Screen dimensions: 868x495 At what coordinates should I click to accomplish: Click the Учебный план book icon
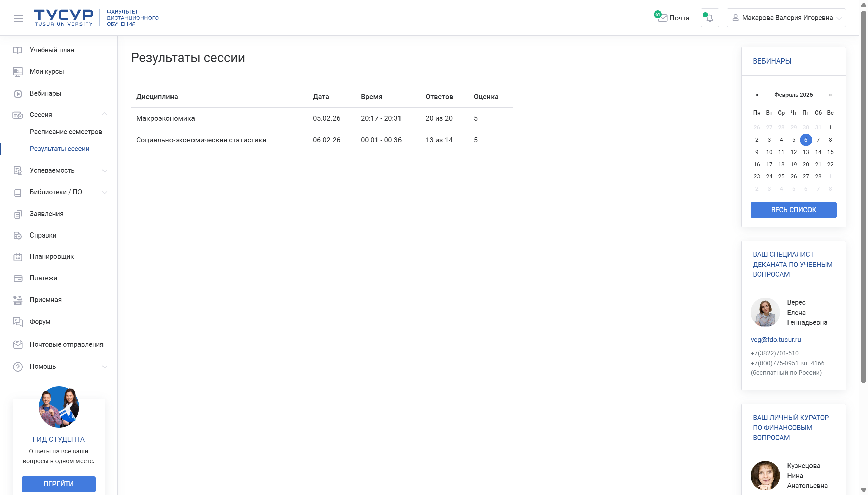tap(18, 50)
